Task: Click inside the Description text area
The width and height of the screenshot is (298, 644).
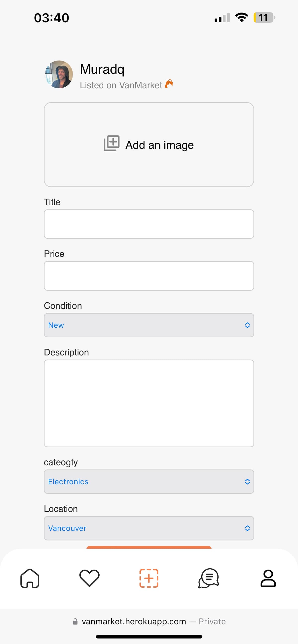Action: click(149, 403)
